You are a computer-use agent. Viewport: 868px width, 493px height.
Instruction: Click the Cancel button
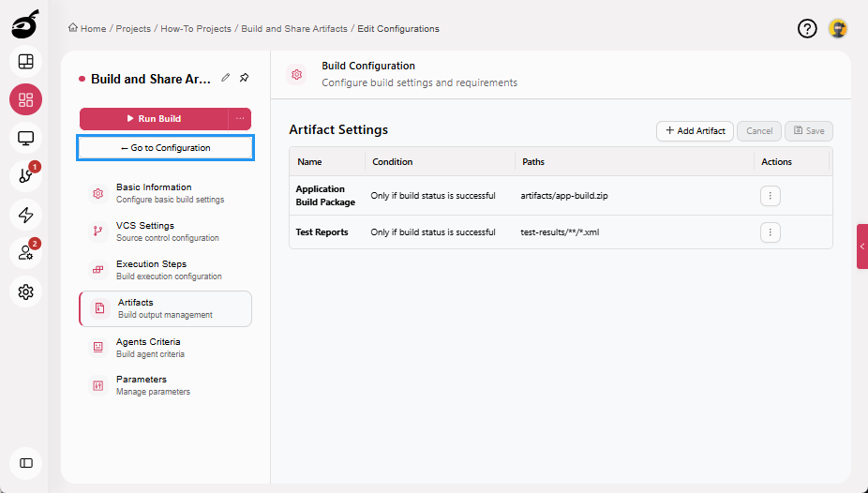click(759, 131)
